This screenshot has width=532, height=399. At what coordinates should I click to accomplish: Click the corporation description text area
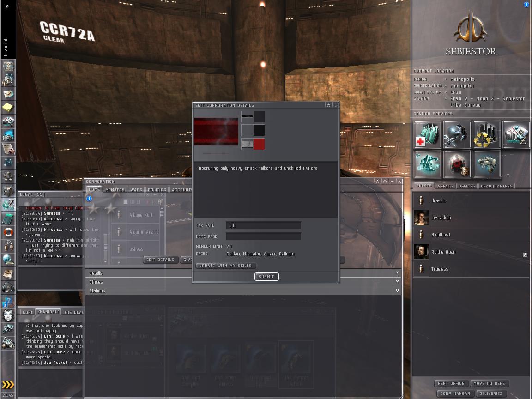266,190
